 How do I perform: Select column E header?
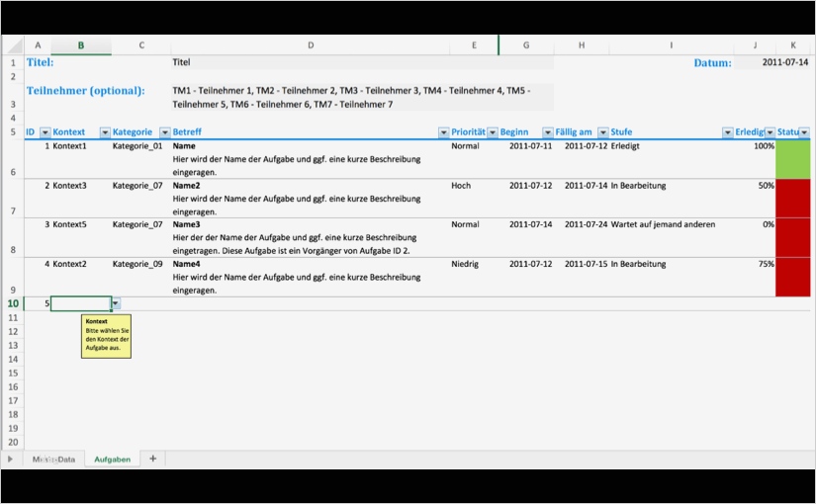(x=474, y=45)
